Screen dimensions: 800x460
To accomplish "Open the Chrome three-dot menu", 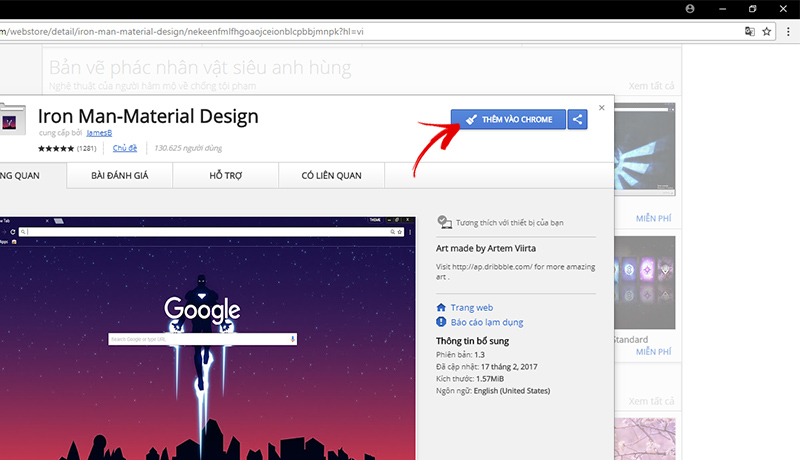I will [x=788, y=32].
